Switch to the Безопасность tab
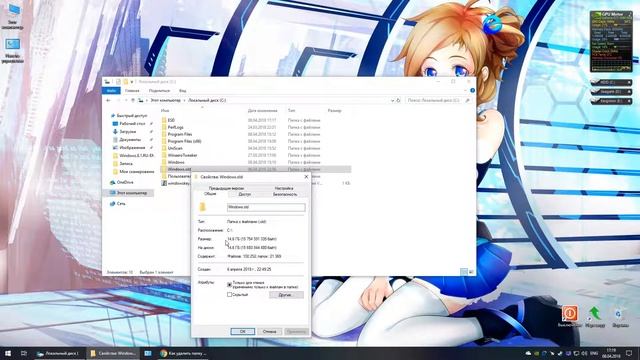Viewport: 640px width, 360px height. 285,194
